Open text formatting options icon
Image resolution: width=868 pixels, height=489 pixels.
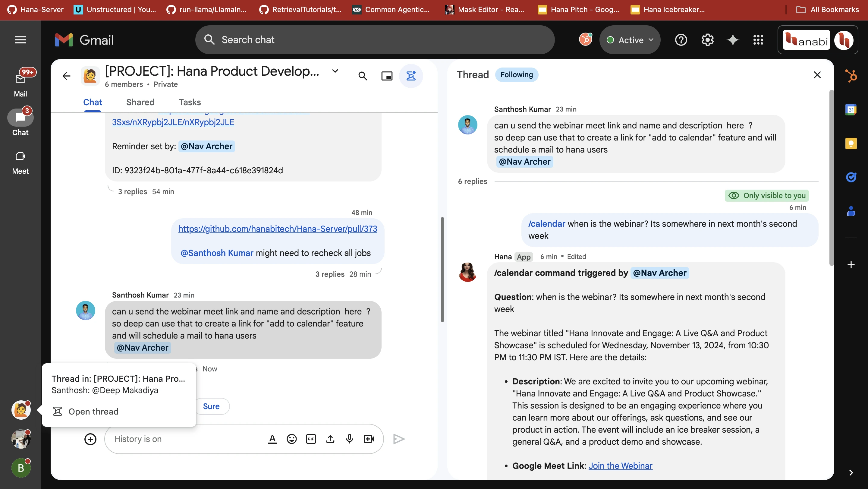pos(272,439)
